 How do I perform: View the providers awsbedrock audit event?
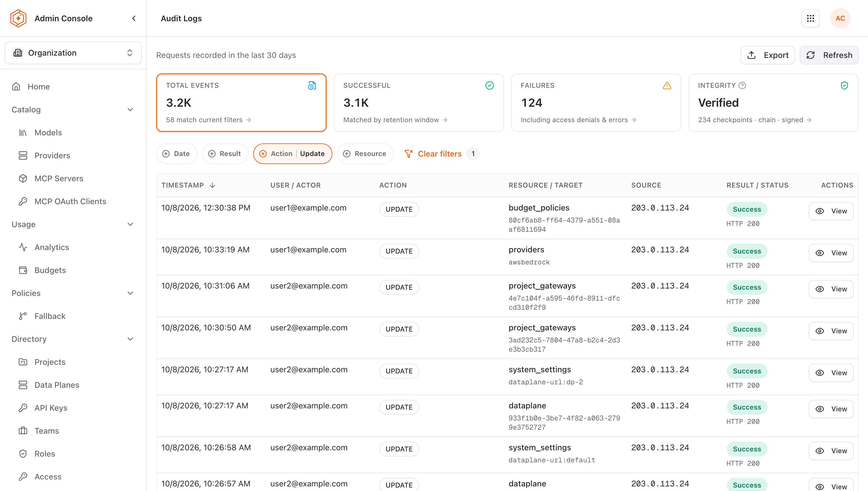tap(831, 253)
